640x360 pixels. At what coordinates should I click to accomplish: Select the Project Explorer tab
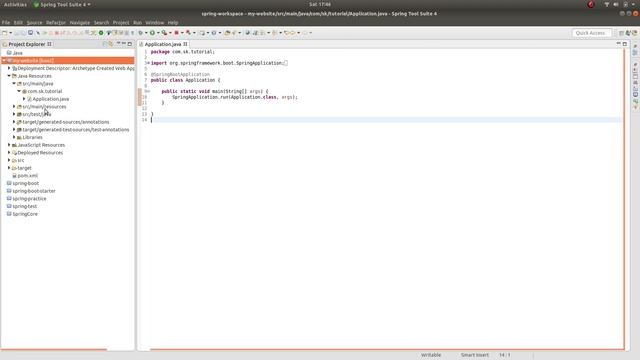pyautogui.click(x=27, y=44)
